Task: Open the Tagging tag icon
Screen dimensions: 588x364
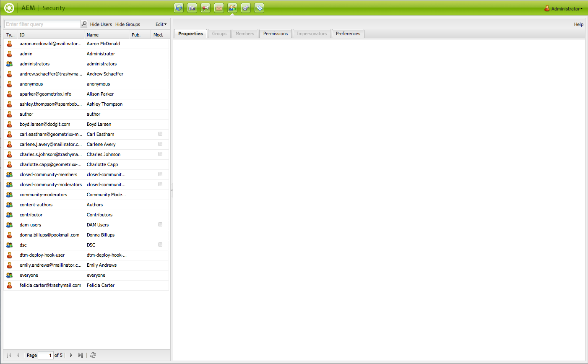Action: 259,8
